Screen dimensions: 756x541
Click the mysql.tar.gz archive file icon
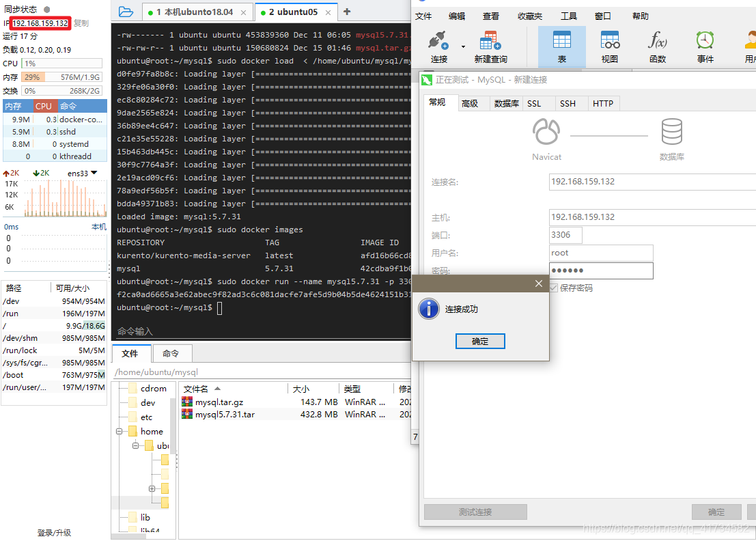pyautogui.click(x=187, y=402)
